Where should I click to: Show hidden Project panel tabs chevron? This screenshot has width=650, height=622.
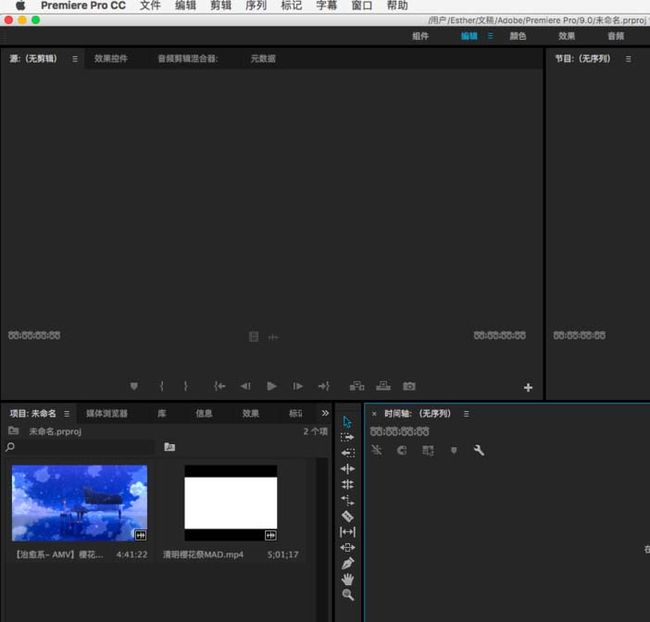click(325, 413)
